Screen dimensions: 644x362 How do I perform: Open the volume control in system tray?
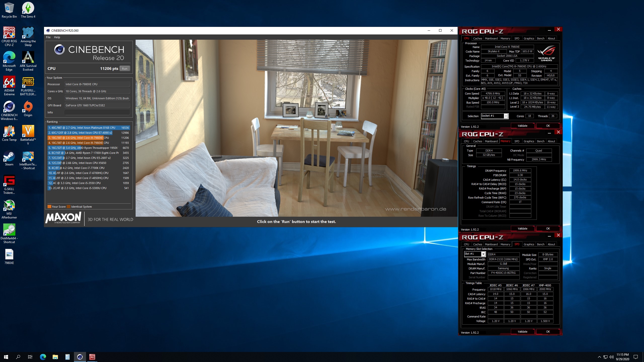(x=612, y=357)
